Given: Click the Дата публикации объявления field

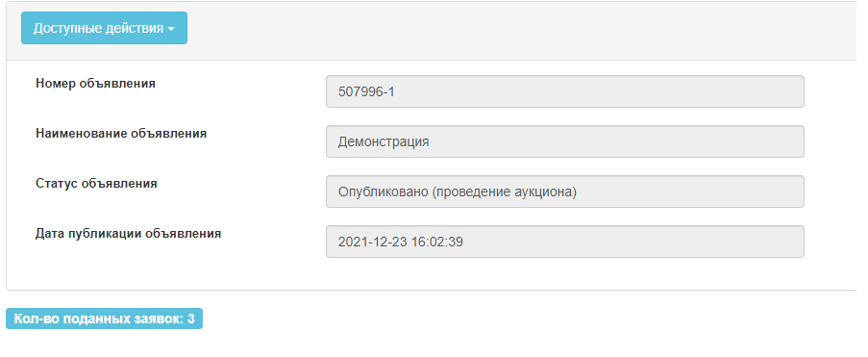Looking at the screenshot, I should click(564, 242).
